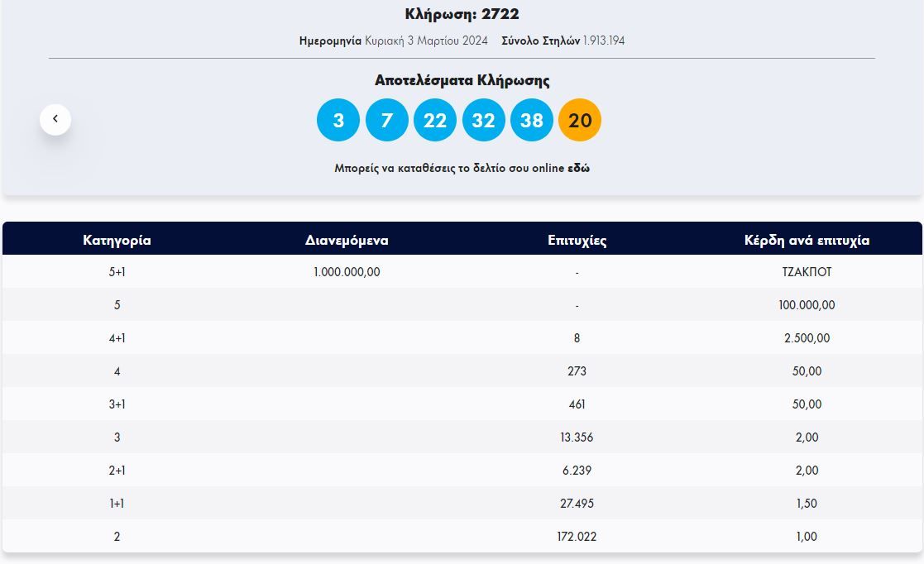The height and width of the screenshot is (564, 924).
Task: Select the 172.022 successes count
Action: [577, 537]
